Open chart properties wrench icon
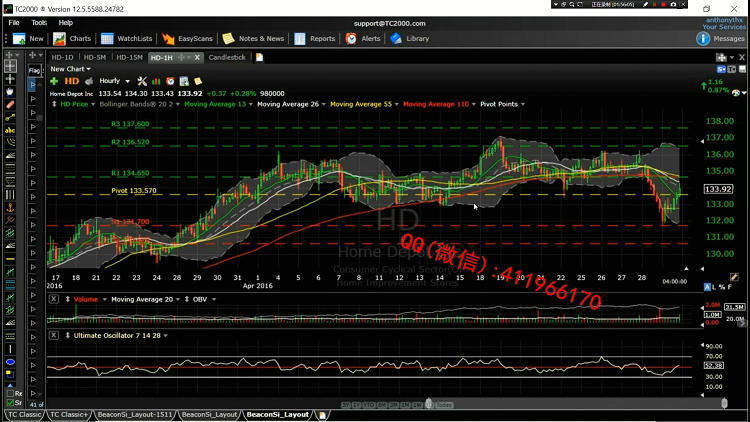Screen dimensions: 750x422 pos(142,81)
